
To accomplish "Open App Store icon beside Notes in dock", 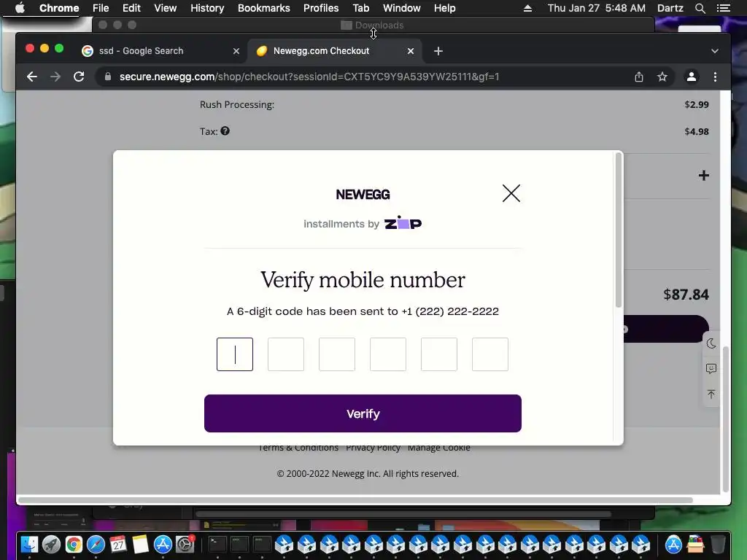I will pyautogui.click(x=163, y=544).
